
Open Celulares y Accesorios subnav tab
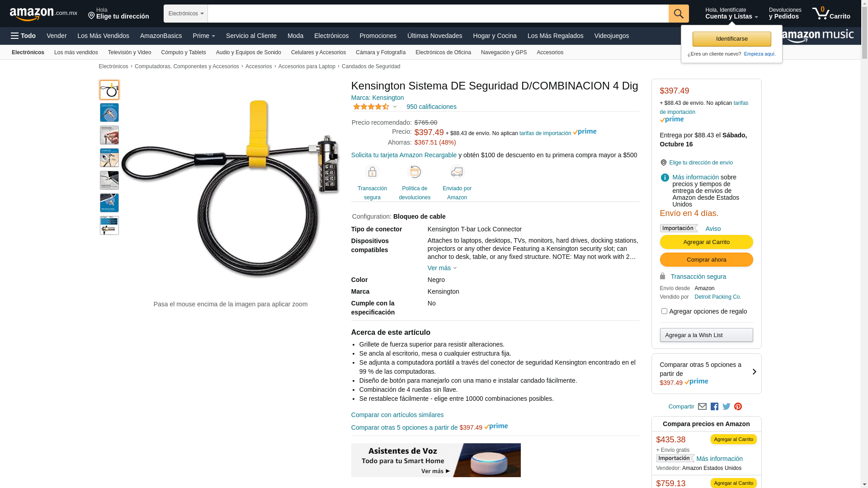coord(318,52)
